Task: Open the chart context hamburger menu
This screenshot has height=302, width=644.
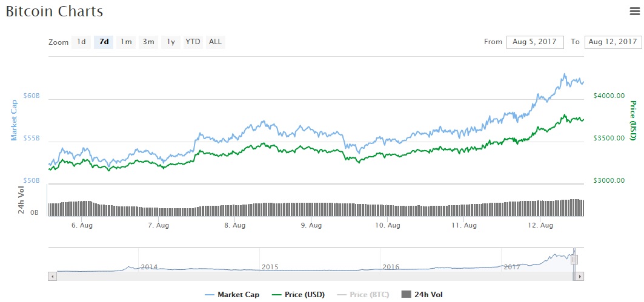Action: [634, 11]
